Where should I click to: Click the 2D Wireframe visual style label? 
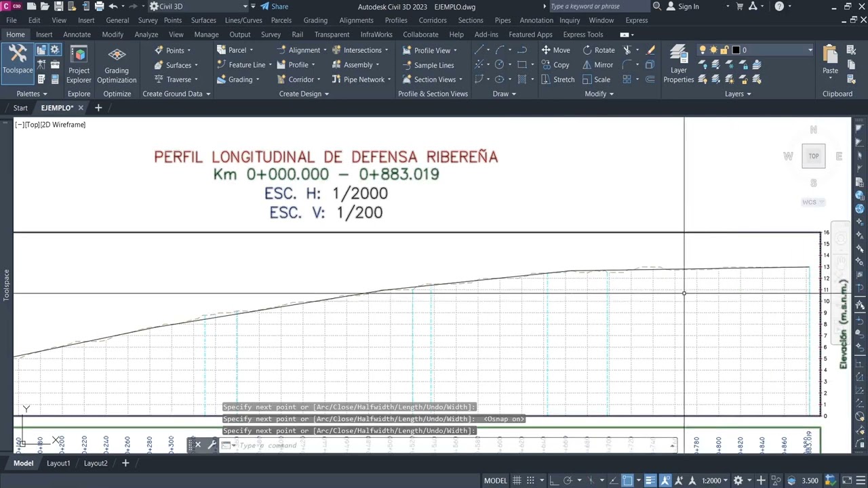[63, 125]
